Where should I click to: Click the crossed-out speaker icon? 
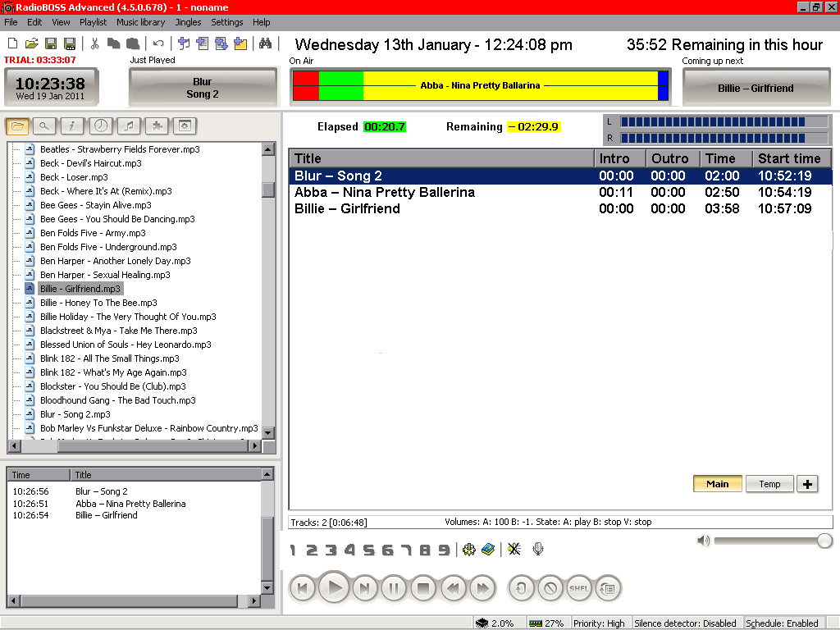[514, 549]
